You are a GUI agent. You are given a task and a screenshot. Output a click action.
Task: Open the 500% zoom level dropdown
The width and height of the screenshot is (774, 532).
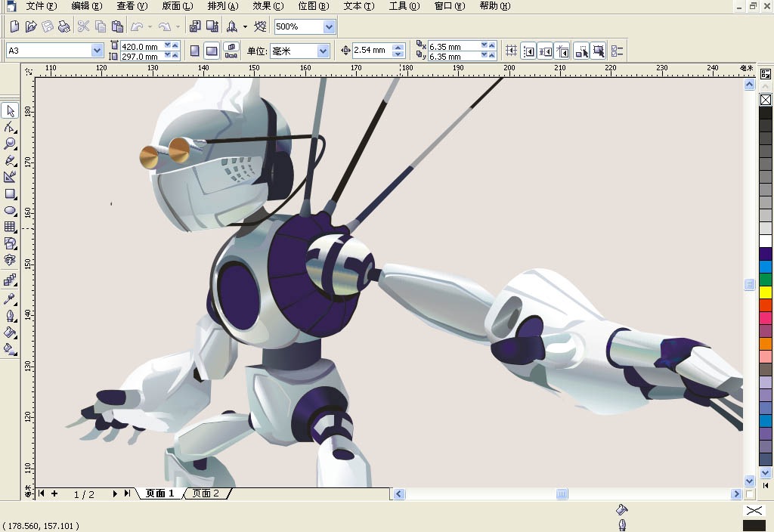329,27
